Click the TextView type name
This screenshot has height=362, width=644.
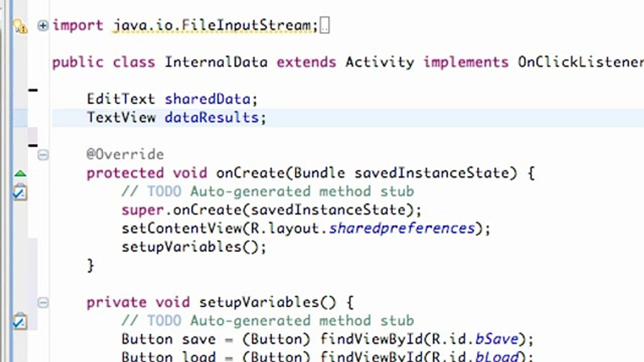[121, 118]
